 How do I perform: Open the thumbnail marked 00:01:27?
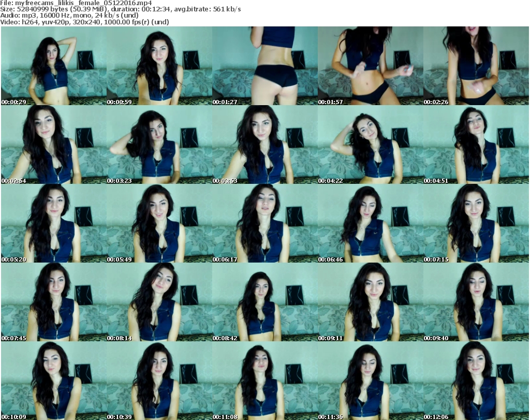264,66
